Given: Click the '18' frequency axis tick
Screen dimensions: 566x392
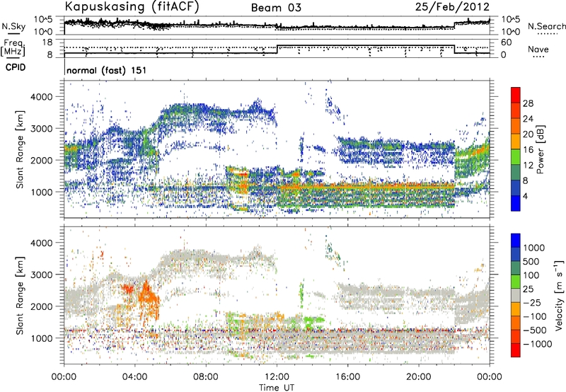Looking at the screenshot, I should tap(47, 42).
